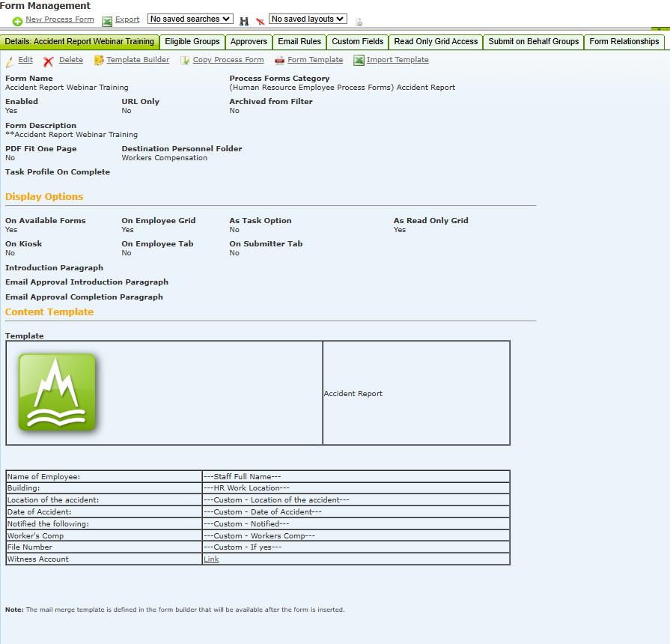Image resolution: width=670 pixels, height=644 pixels.
Task: Click the Witness Account Link hyperlink
Action: (211, 559)
